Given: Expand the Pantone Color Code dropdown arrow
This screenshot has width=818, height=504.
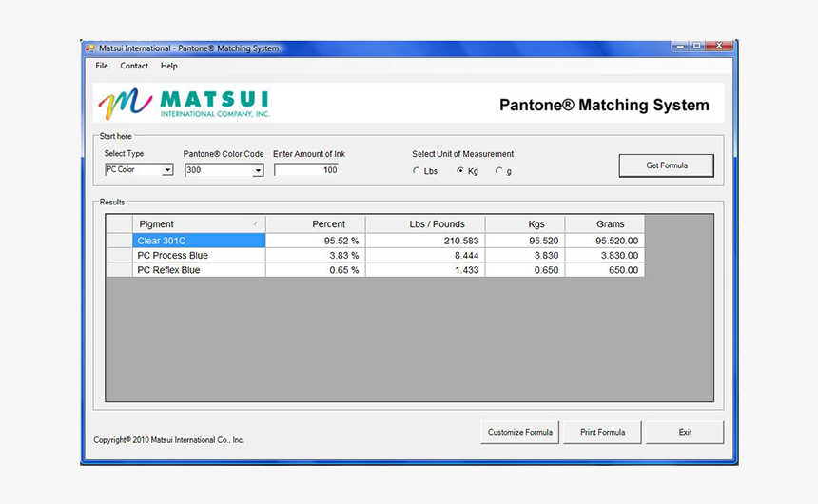Looking at the screenshot, I should [x=258, y=170].
